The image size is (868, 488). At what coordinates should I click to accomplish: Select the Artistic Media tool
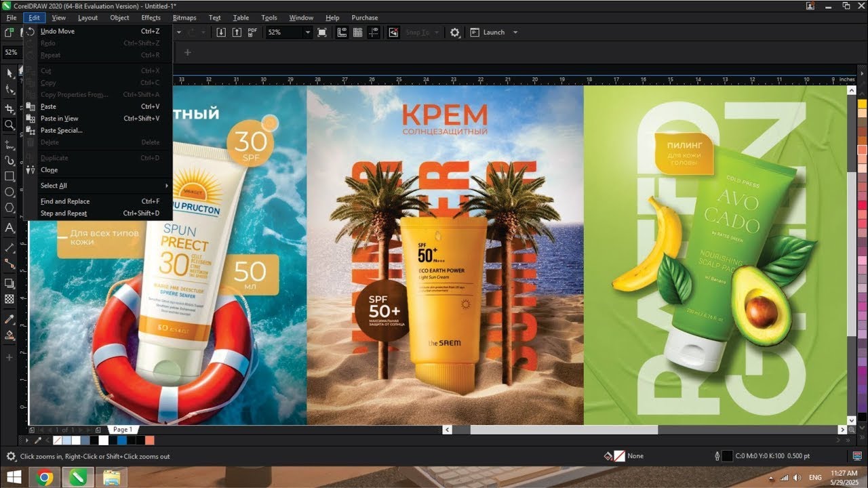click(9, 161)
